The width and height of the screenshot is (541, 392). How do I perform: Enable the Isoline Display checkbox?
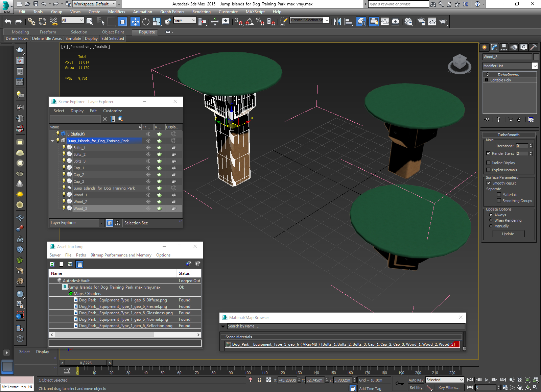coord(488,163)
